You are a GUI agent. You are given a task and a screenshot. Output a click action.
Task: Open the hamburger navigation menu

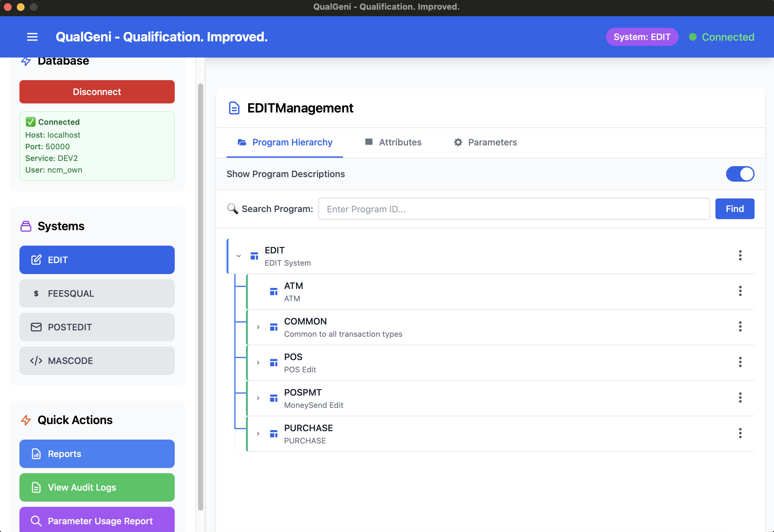pyautogui.click(x=32, y=37)
